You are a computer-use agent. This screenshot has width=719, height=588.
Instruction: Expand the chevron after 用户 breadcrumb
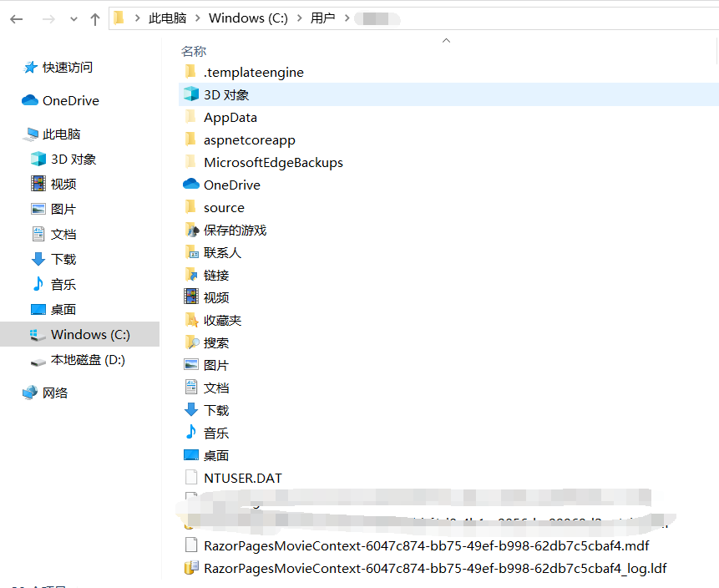pyautogui.click(x=347, y=18)
